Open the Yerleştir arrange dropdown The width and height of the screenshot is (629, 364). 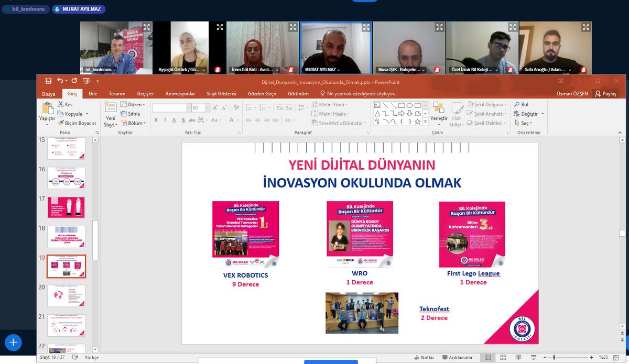tap(439, 115)
